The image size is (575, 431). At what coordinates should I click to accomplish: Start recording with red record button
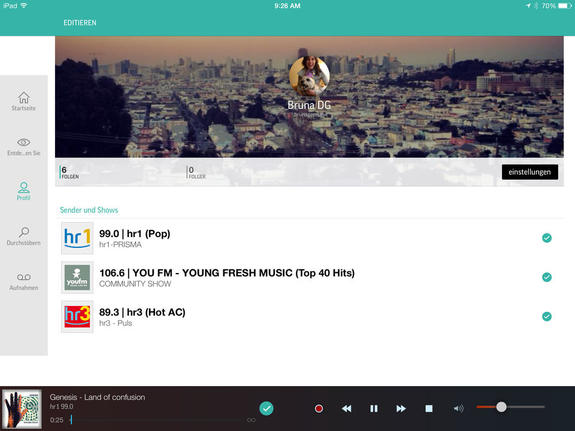point(319,408)
